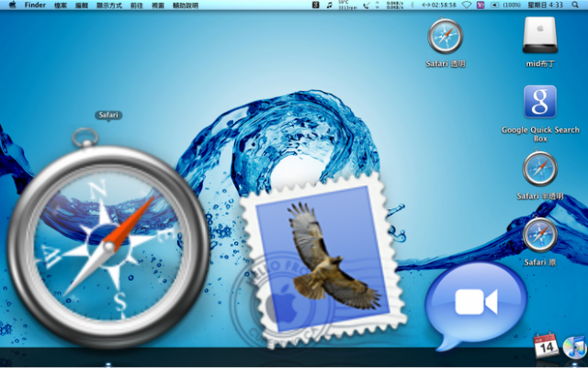Click the 星期日 4:33 clock
This screenshot has height=368, width=588.
tap(545, 5)
